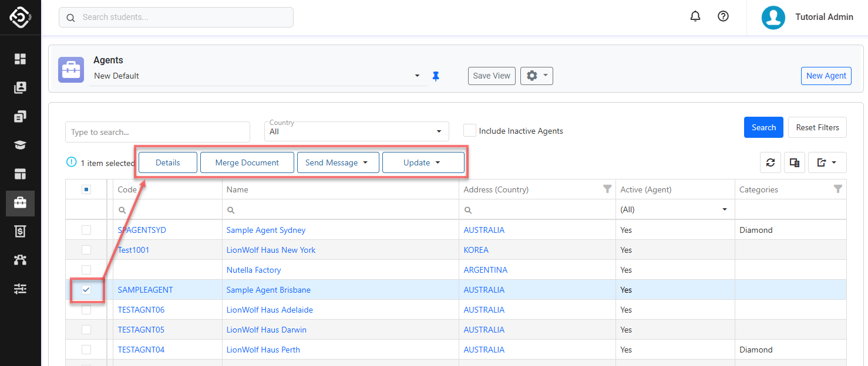Screen dimensions: 868x366
Task: Uncheck the SAMPLEAGENT row checkbox
Action: coord(86,290)
